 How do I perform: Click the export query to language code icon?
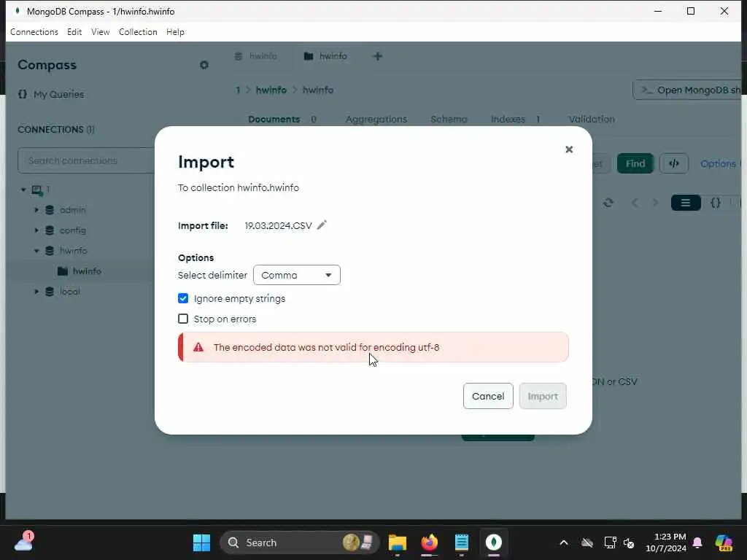673,163
